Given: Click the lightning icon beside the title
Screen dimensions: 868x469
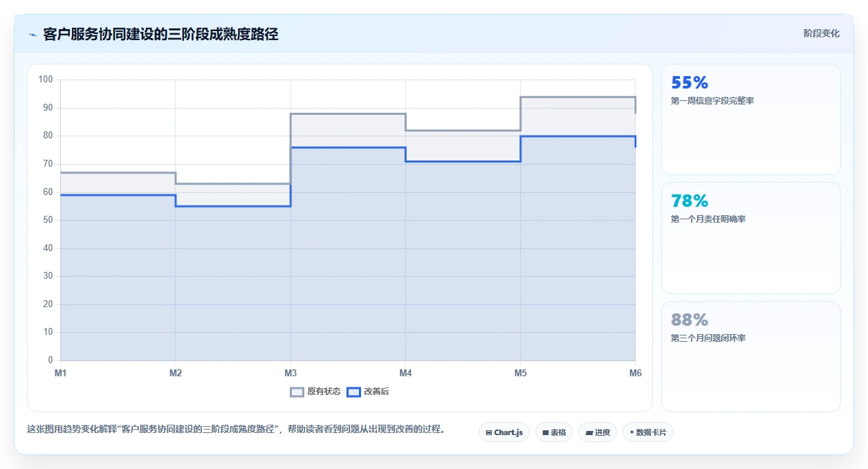Looking at the screenshot, I should 33,35.
